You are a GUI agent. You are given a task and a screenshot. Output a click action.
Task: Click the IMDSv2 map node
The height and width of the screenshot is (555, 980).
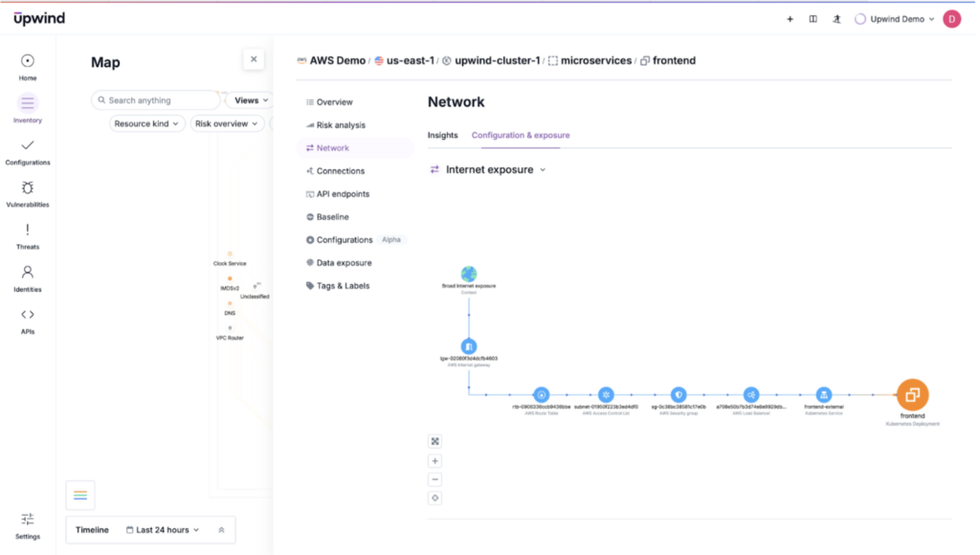230,278
